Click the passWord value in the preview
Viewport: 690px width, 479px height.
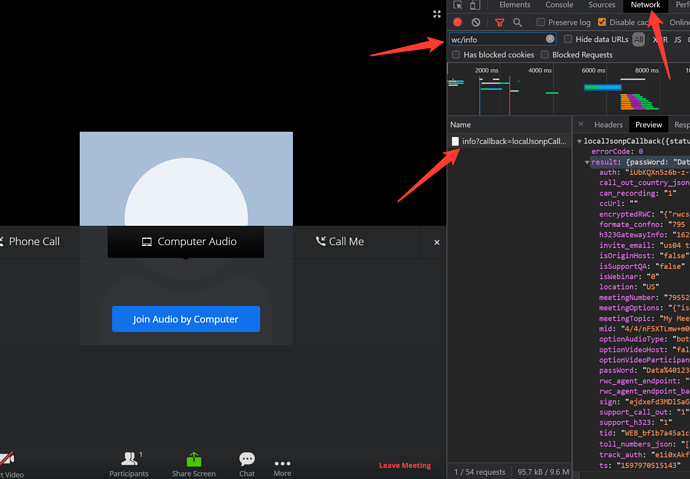tap(666, 370)
